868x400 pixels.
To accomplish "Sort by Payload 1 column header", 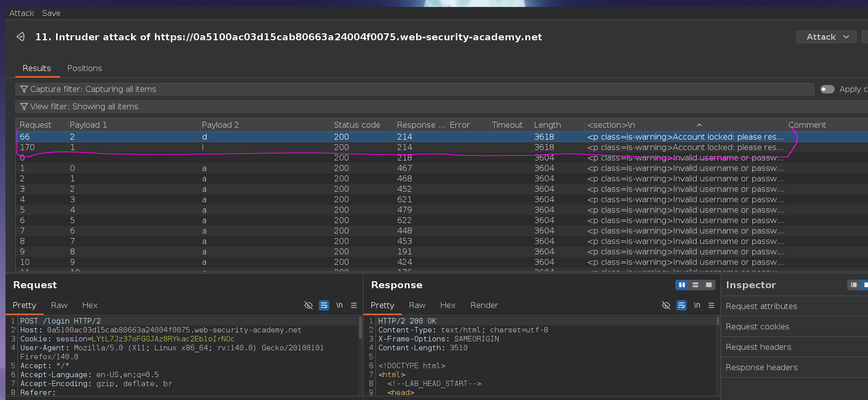I will click(133, 125).
